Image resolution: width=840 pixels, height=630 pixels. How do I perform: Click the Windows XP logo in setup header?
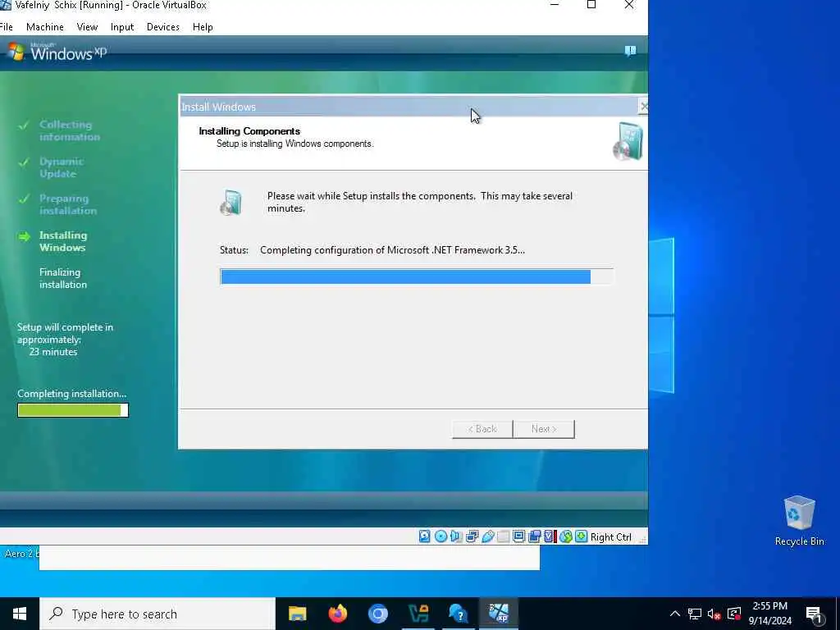(57, 52)
